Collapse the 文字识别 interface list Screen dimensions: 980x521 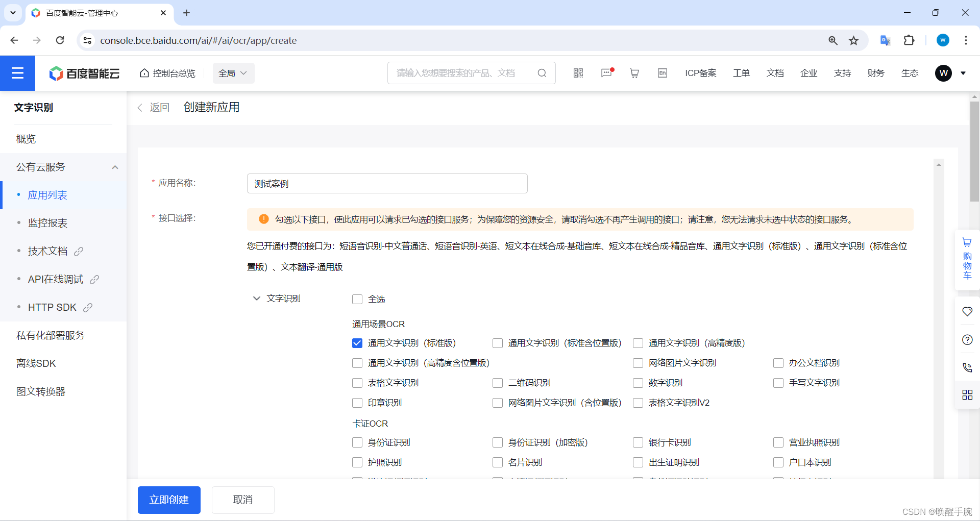(256, 299)
